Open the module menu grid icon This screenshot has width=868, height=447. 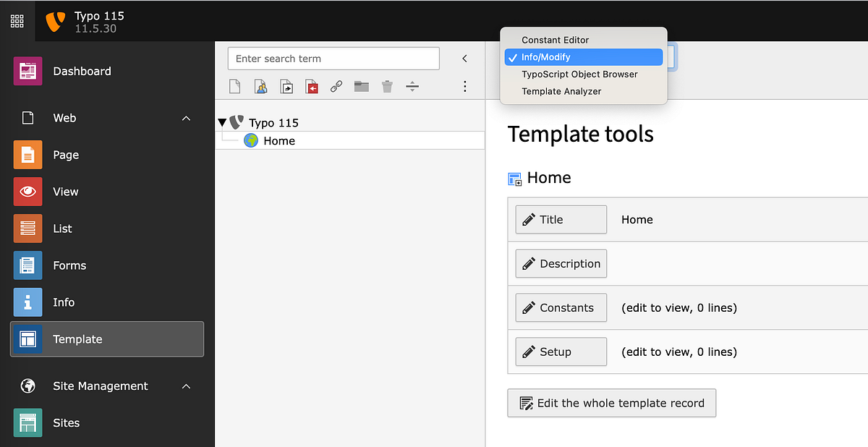pos(17,20)
